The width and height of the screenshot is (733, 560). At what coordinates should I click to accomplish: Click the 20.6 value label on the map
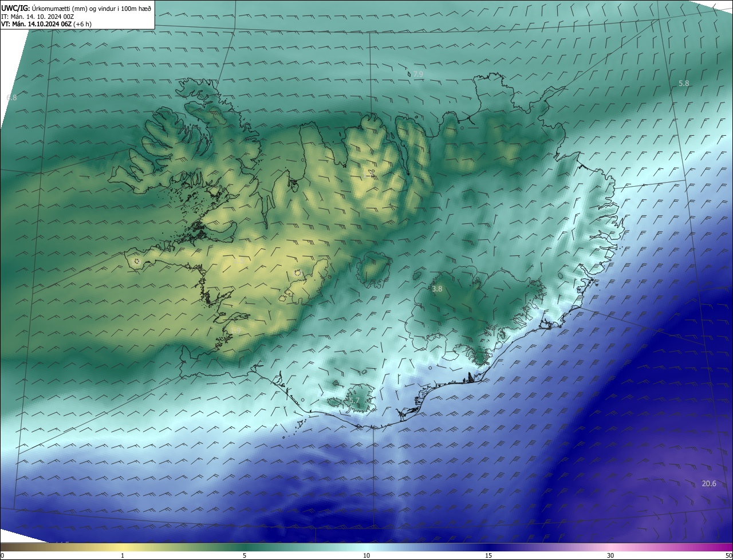[x=709, y=484]
